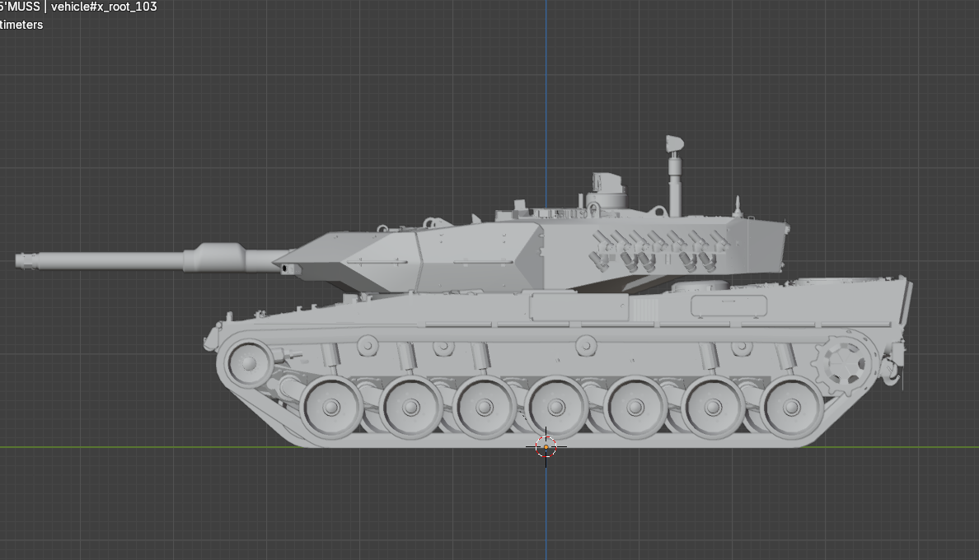Click the small return roller on the hull
The height and width of the screenshot is (560, 979).
click(x=585, y=343)
